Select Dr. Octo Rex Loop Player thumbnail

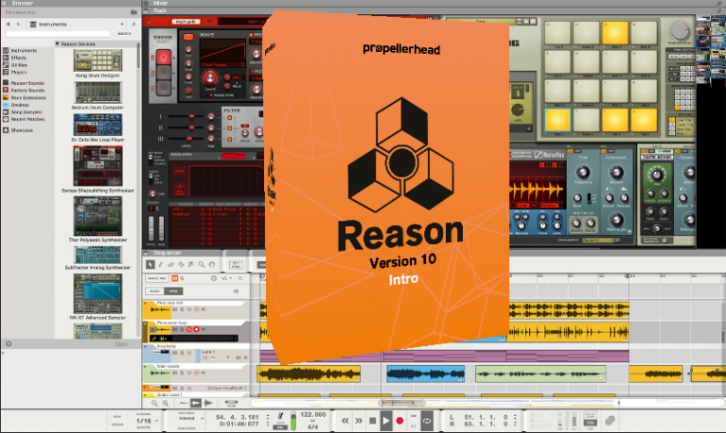[98, 125]
